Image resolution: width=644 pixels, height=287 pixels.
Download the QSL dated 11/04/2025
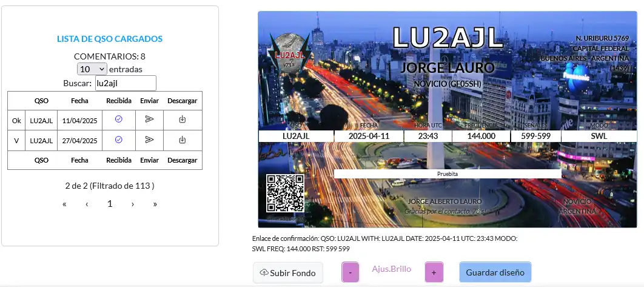(x=182, y=120)
